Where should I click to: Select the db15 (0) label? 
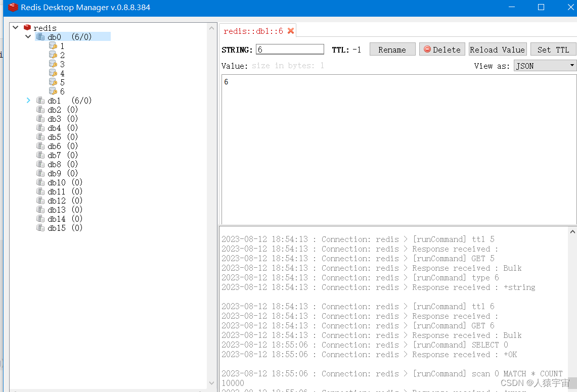pos(65,228)
